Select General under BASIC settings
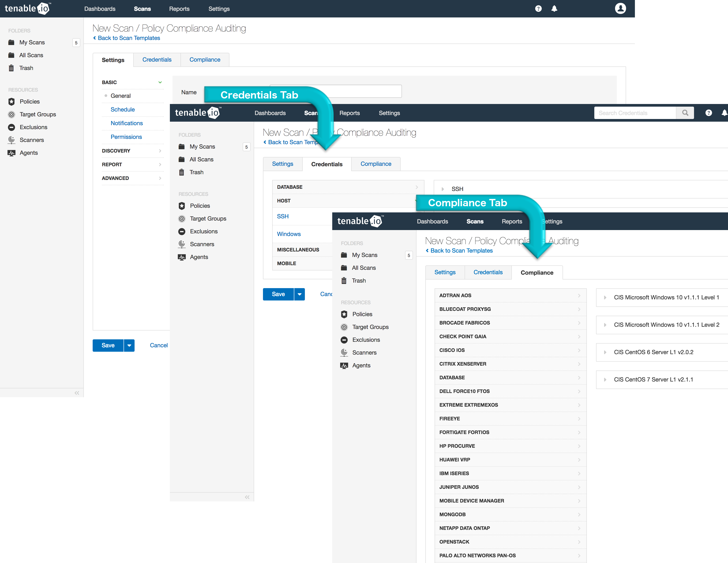The width and height of the screenshot is (728, 563). 121,96
